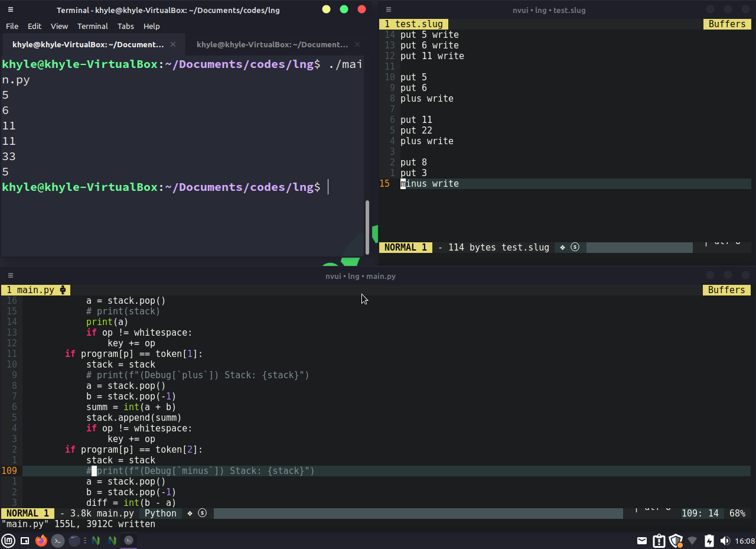756x549 pixels.
Task: Click 'if program[p] == token[2]:' line
Action: tap(133, 450)
